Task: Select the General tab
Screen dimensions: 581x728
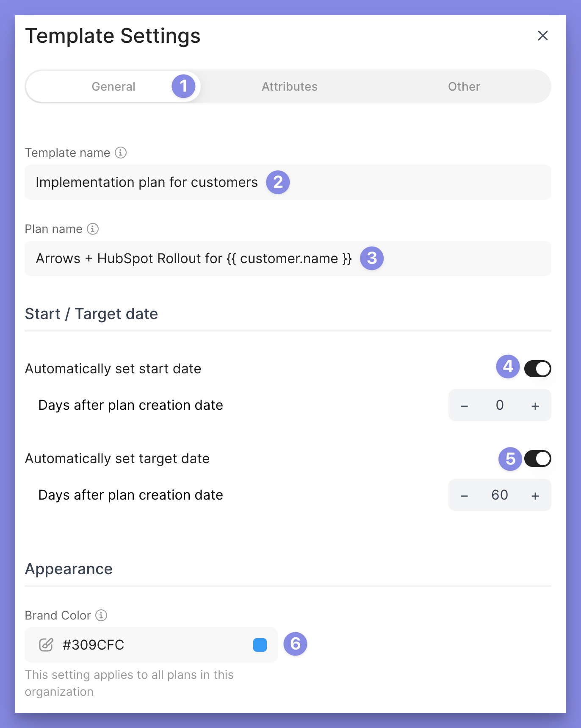Action: point(113,86)
